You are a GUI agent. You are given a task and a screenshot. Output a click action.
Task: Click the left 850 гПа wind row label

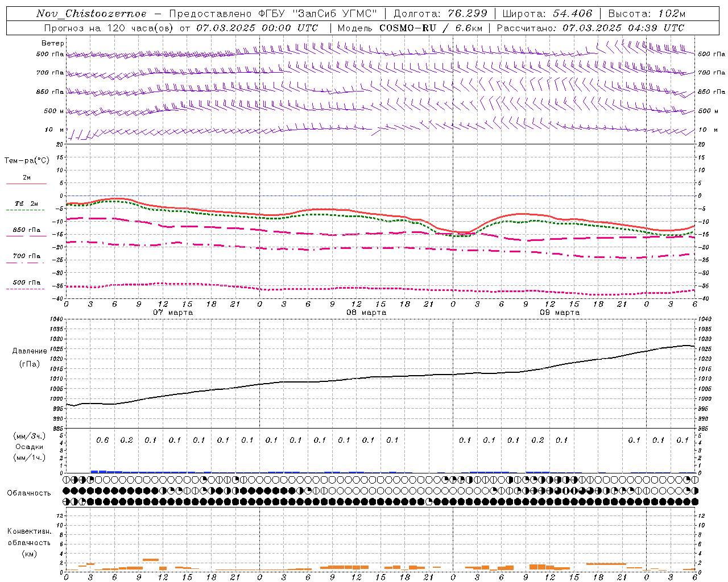pos(50,92)
